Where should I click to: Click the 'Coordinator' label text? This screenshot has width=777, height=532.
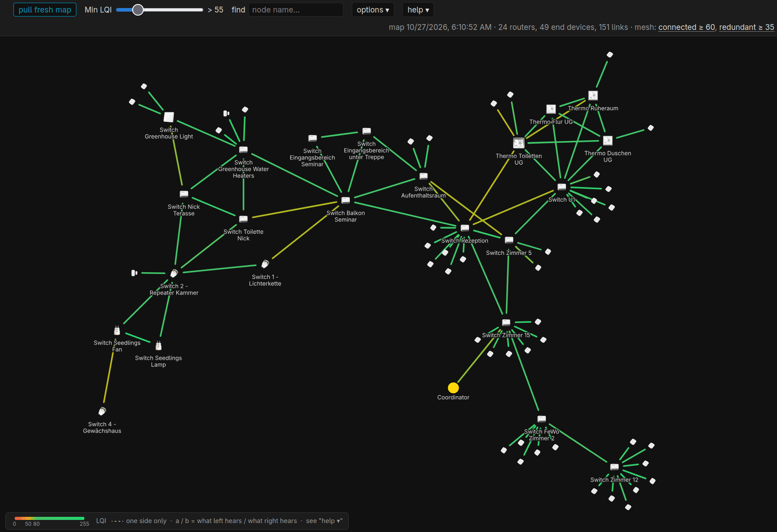[x=453, y=397]
